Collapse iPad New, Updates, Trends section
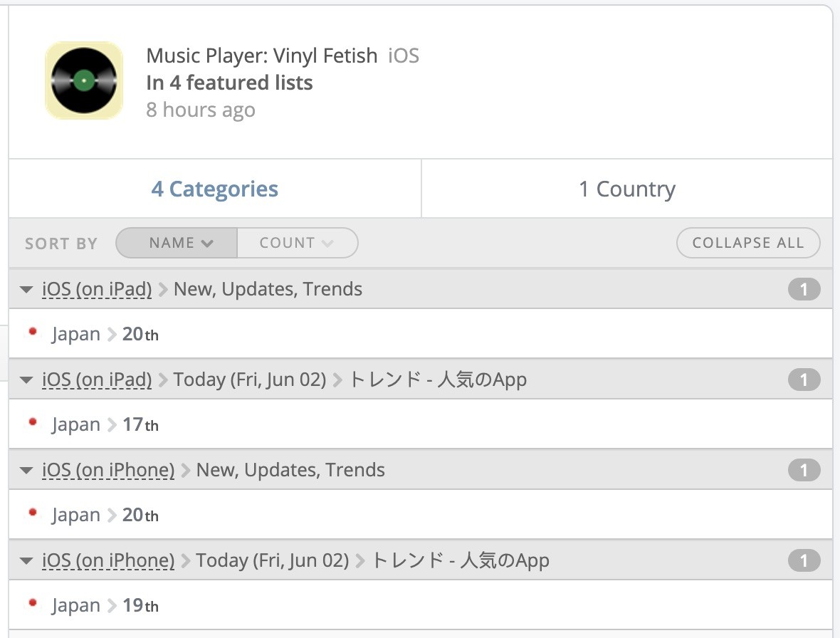The width and height of the screenshot is (840, 638). pos(26,290)
